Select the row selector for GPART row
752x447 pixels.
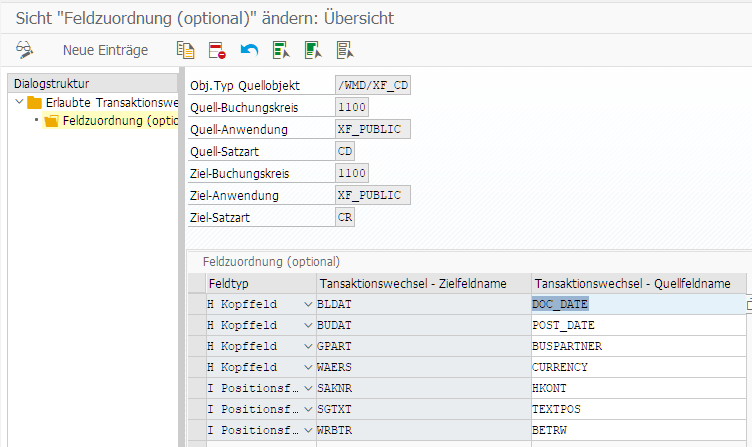click(195, 346)
